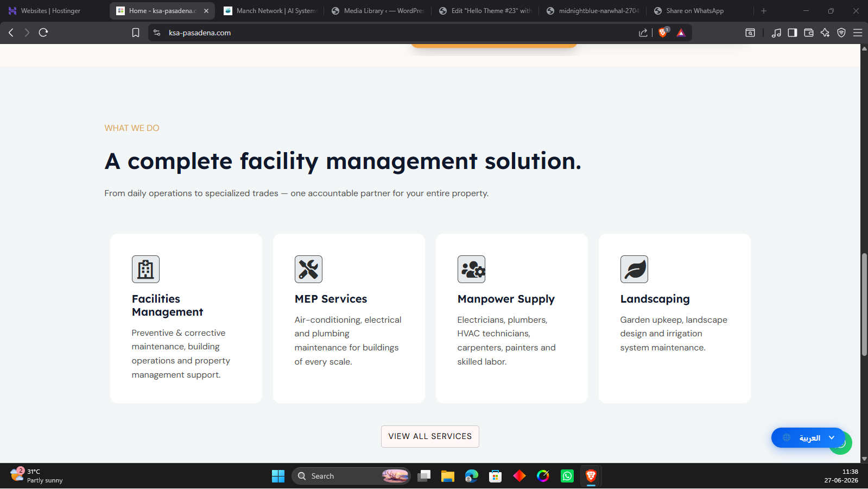The width and height of the screenshot is (868, 489).
Task: Switch to the Edit Hello Theme #23 tab
Action: (x=486, y=11)
